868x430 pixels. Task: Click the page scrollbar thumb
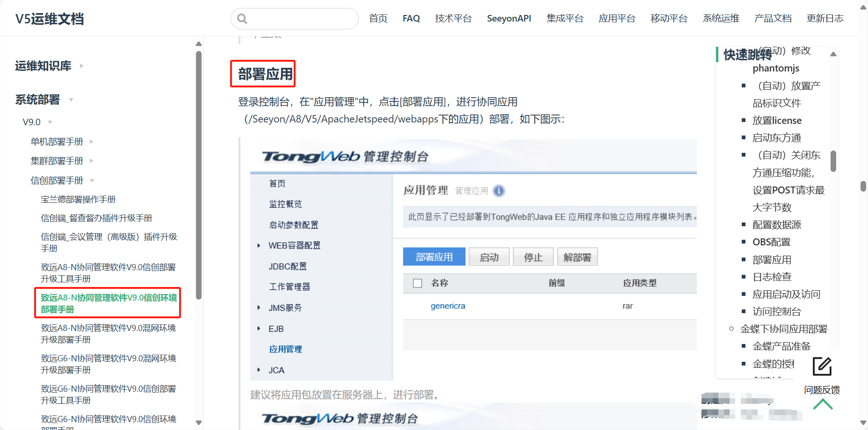pyautogui.click(x=863, y=186)
